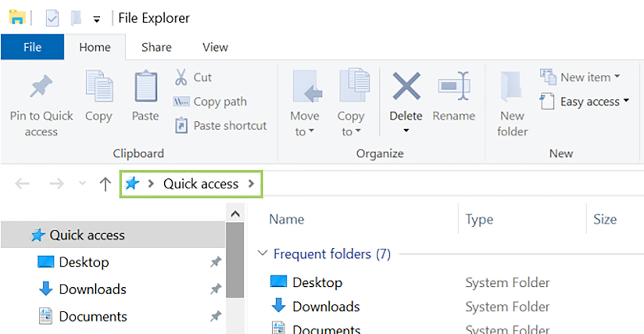644x334 pixels.
Task: Switch to the Home ribbon tab
Action: (95, 47)
